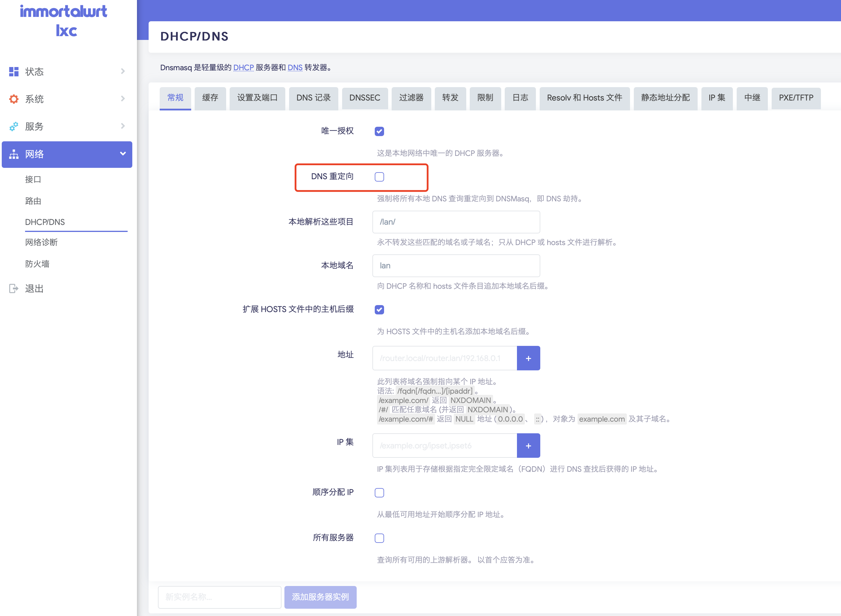841x616 pixels.
Task: Tick the 顺序分配 IP checkbox
Action: (x=379, y=492)
